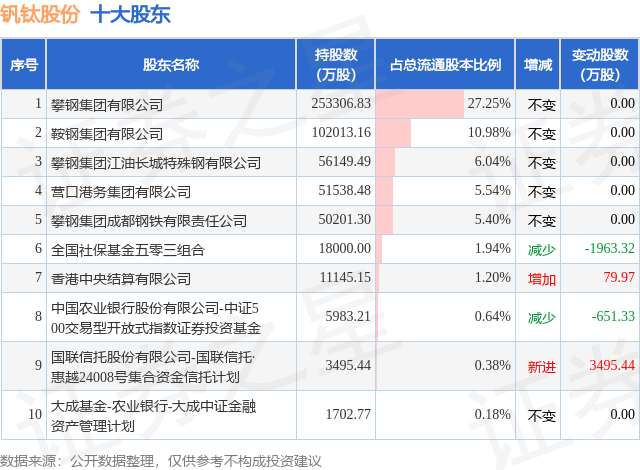Click the pink ratio bar in row 3
Viewport: 640px width, 470px height.
pos(386,162)
